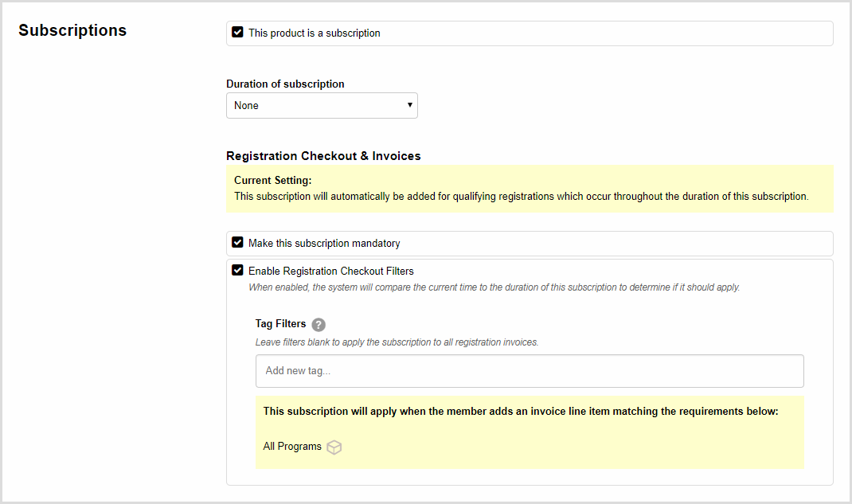This screenshot has height=504, width=852.
Task: Disable the Enable Registration Checkout Filters checkbox
Action: tap(237, 271)
